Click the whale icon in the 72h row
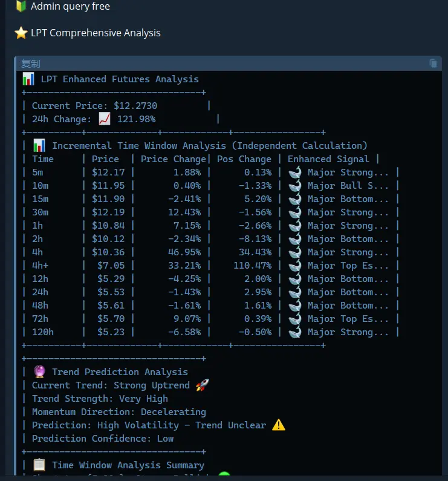The image size is (448, 481). (x=295, y=319)
